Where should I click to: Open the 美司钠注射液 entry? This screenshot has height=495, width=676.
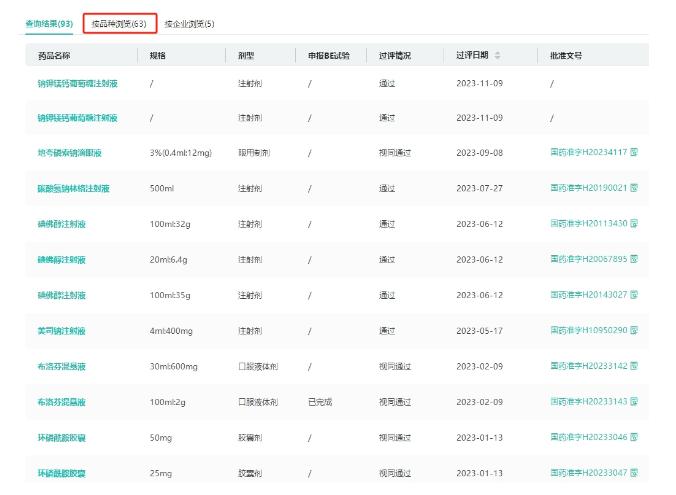[62, 330]
